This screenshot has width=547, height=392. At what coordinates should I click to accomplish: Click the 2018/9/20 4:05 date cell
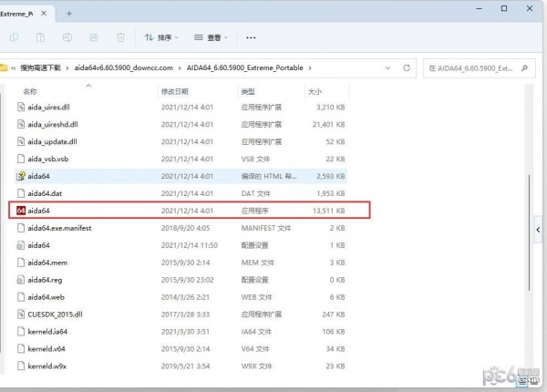(x=185, y=228)
